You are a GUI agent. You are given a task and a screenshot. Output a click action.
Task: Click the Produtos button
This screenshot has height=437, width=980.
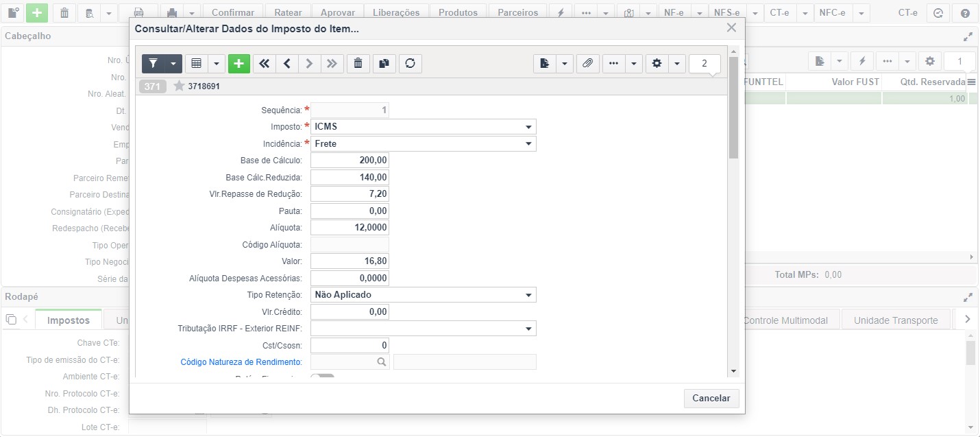click(x=458, y=12)
